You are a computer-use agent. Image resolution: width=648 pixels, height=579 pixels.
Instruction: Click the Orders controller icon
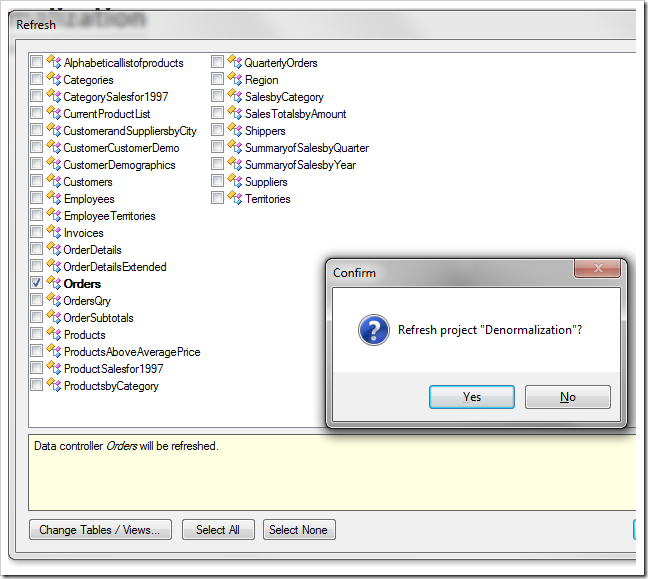tap(54, 283)
